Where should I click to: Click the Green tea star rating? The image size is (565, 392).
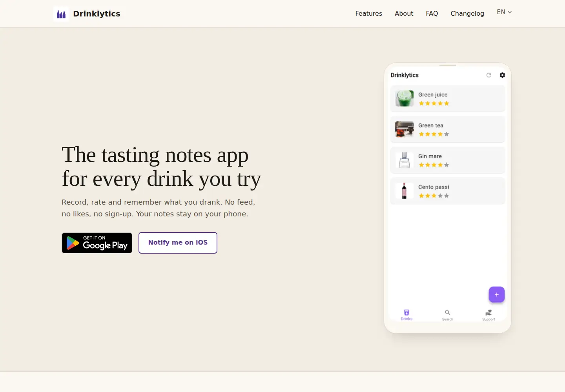tap(434, 134)
